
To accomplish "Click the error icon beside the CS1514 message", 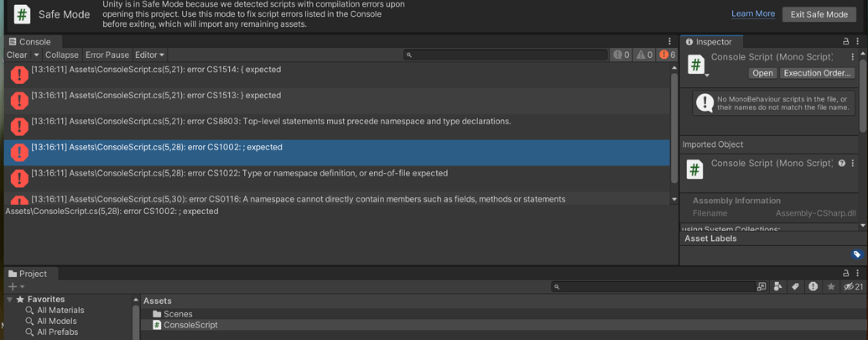I will click(19, 75).
